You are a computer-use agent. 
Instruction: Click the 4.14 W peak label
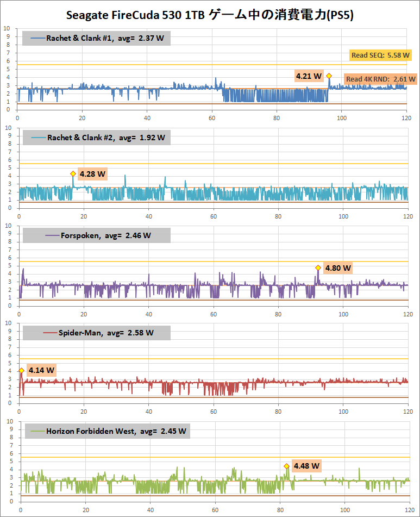coord(41,370)
